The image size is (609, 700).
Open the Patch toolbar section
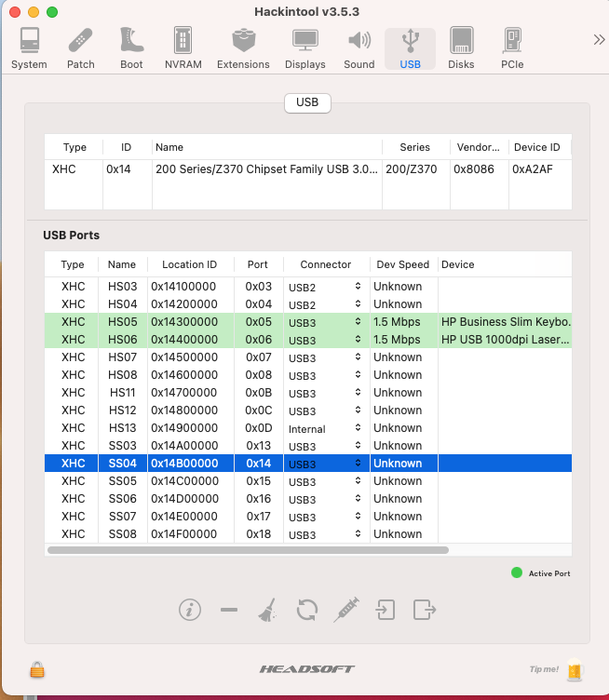[x=80, y=48]
